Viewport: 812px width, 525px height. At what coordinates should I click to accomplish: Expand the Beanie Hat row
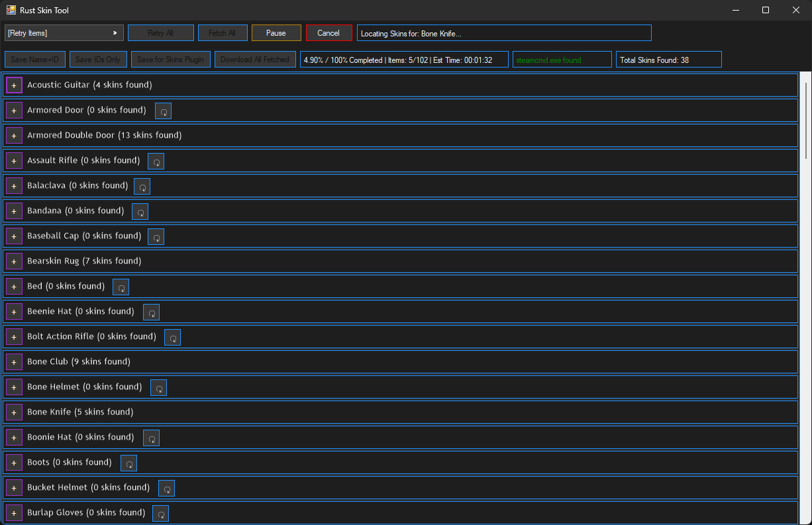click(14, 312)
